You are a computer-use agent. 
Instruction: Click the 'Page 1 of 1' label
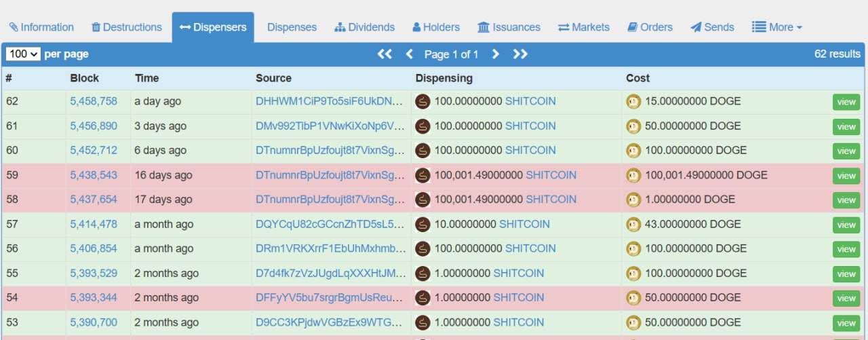click(x=452, y=54)
